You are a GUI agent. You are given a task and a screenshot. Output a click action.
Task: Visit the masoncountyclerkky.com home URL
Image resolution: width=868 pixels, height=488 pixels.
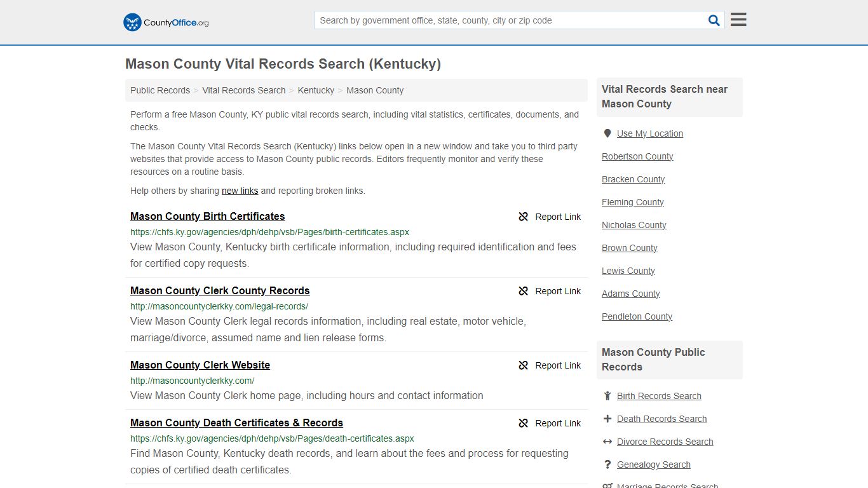pos(193,381)
